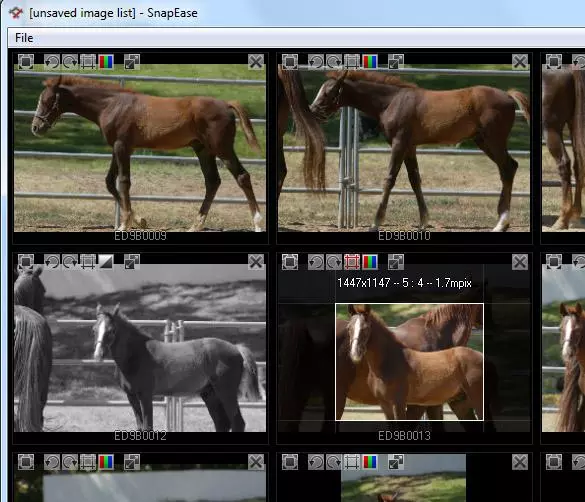Toggle RGB color icon below ED9B0012

tap(106, 462)
